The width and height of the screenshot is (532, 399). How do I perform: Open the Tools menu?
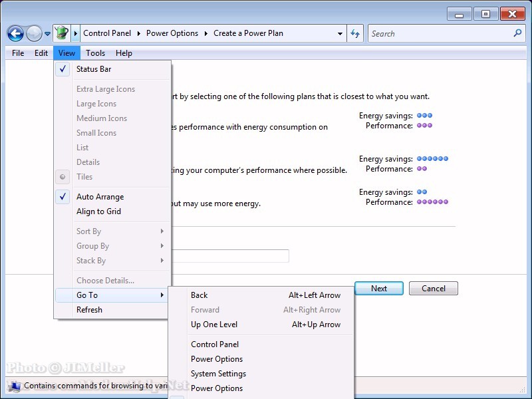tap(95, 53)
